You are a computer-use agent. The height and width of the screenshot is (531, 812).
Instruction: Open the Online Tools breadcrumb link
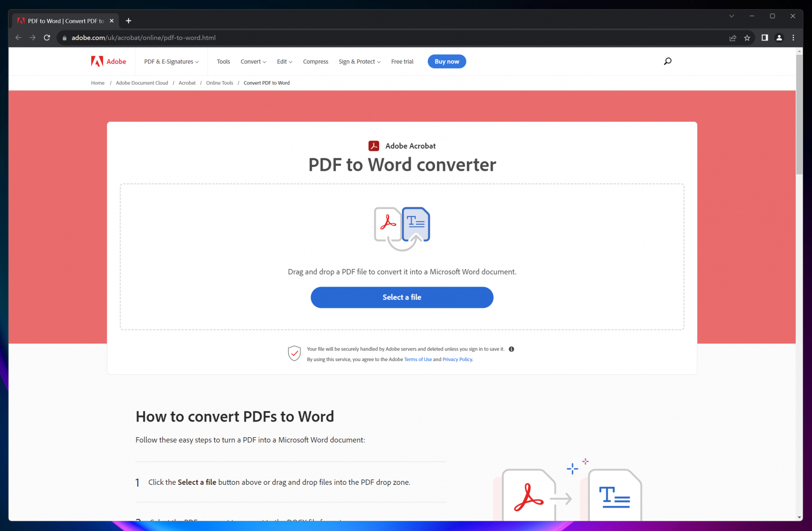pos(220,83)
